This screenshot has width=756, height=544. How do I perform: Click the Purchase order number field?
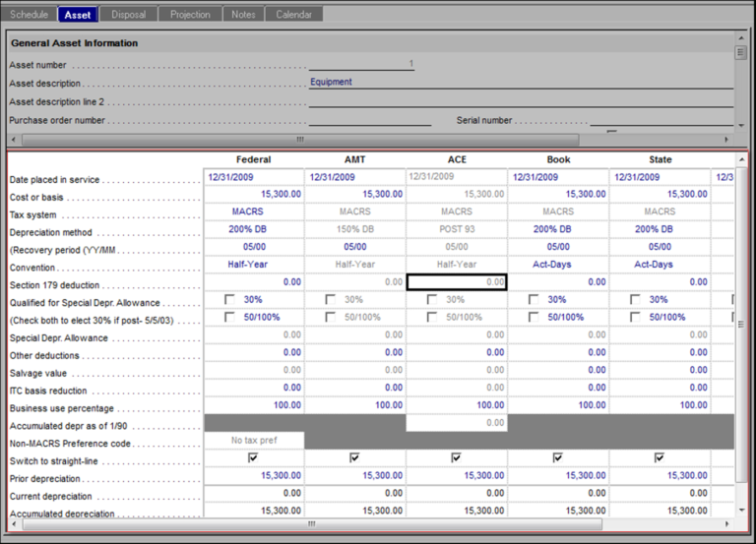(x=369, y=120)
